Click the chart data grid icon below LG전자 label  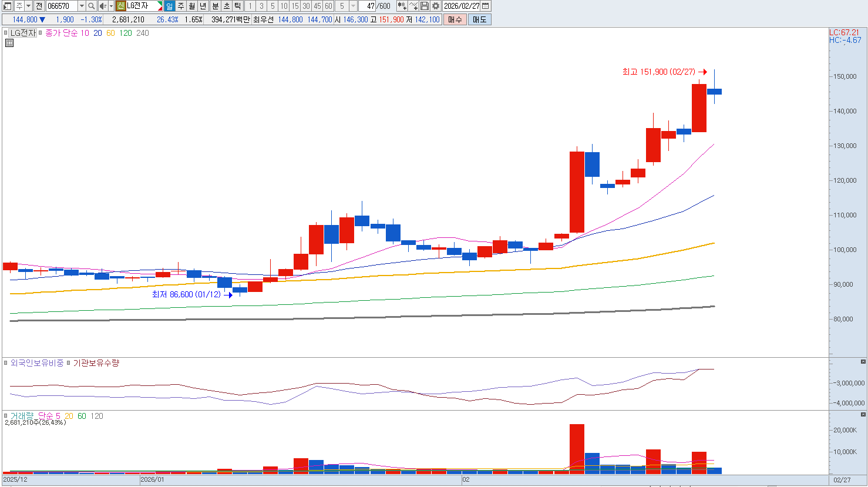pos(9,43)
